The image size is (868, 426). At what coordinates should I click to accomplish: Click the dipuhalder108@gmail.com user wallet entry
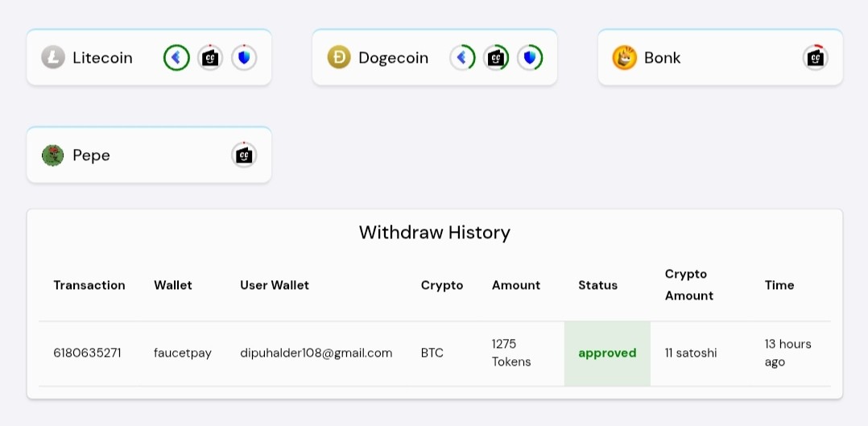pos(316,353)
